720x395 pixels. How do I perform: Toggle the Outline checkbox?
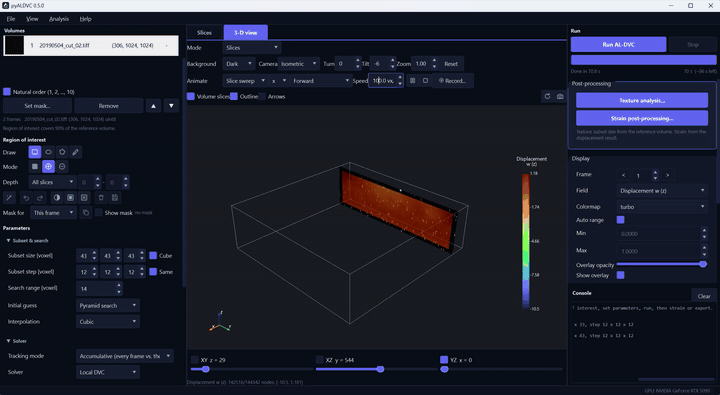pyautogui.click(x=234, y=96)
